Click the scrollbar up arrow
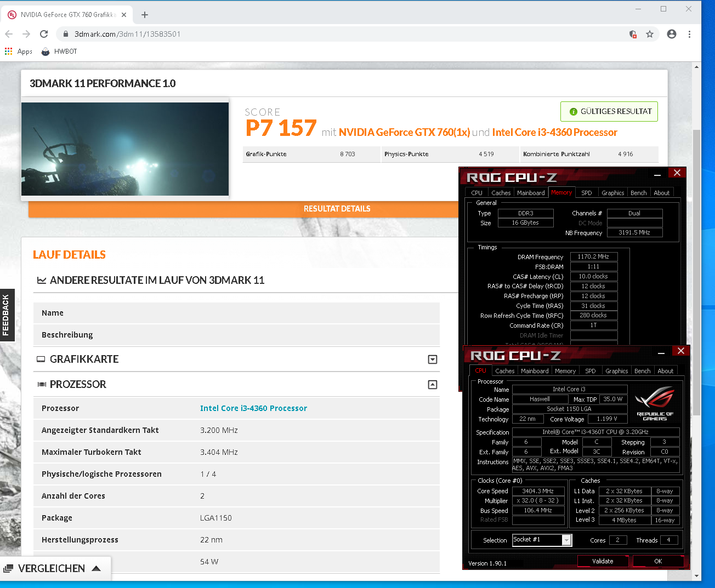The height and width of the screenshot is (588, 715). [x=697, y=67]
